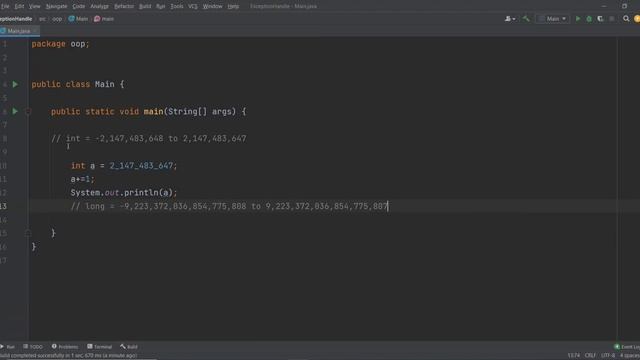Collapse the main method fold marker
This screenshot has height=360, width=640.
pyautogui.click(x=28, y=111)
